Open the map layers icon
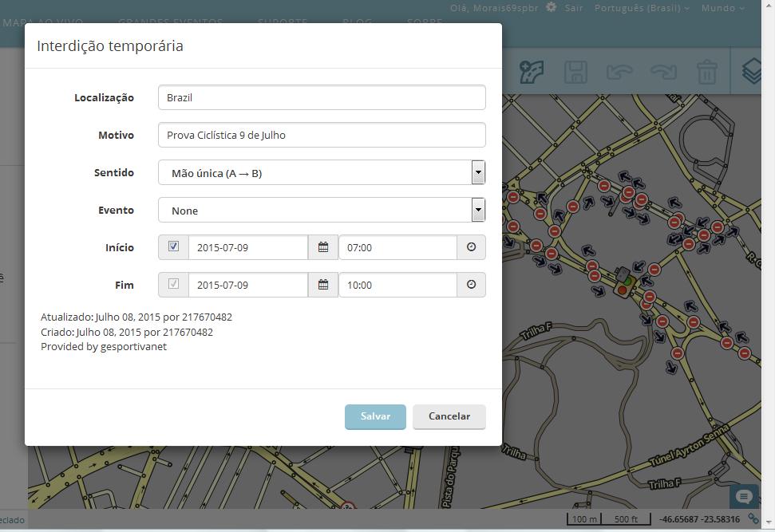The image size is (775, 532). (751, 72)
